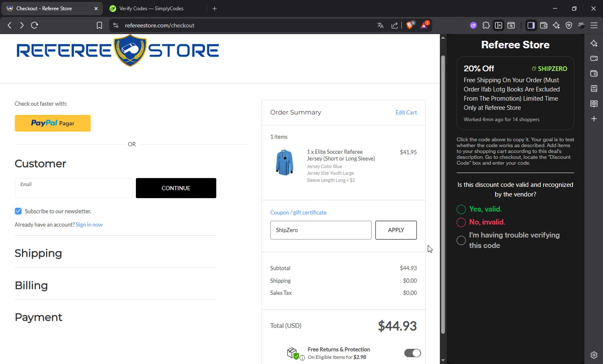Minimize the browser window

(x=555, y=8)
